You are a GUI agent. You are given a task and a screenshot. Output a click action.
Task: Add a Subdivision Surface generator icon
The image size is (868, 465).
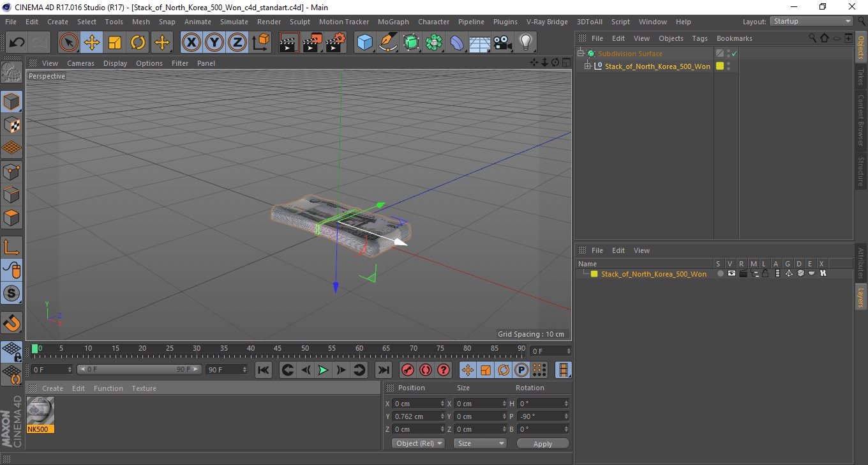point(411,43)
